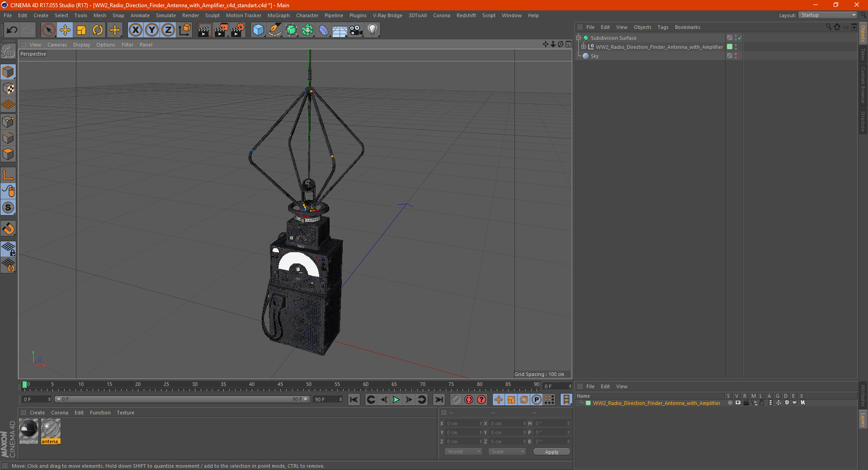Toggle Y axis lock
Screen dimensions: 868x470
coord(152,30)
